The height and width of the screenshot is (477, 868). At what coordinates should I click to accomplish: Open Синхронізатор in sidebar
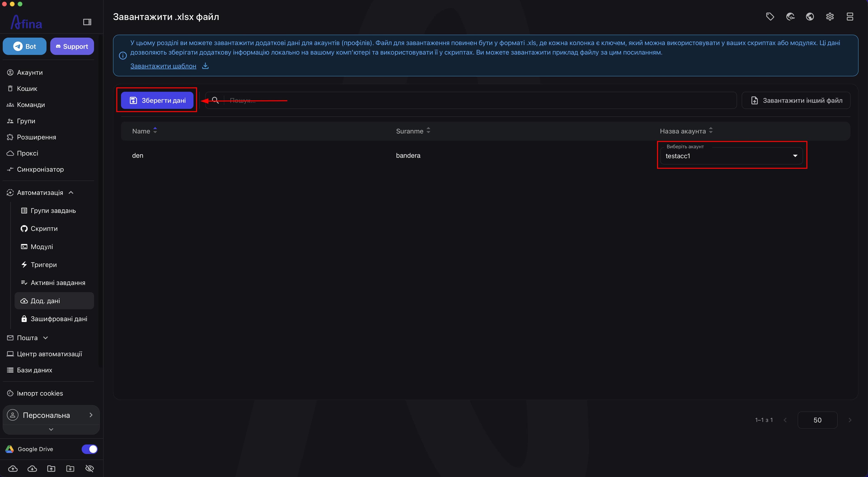click(x=40, y=169)
